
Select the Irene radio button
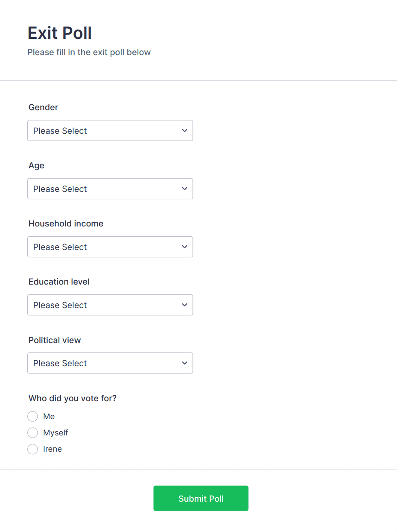click(x=32, y=449)
